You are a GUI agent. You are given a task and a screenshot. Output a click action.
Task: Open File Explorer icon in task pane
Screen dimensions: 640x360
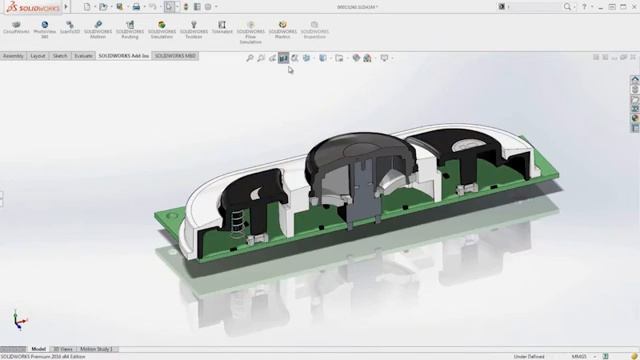pos(635,99)
